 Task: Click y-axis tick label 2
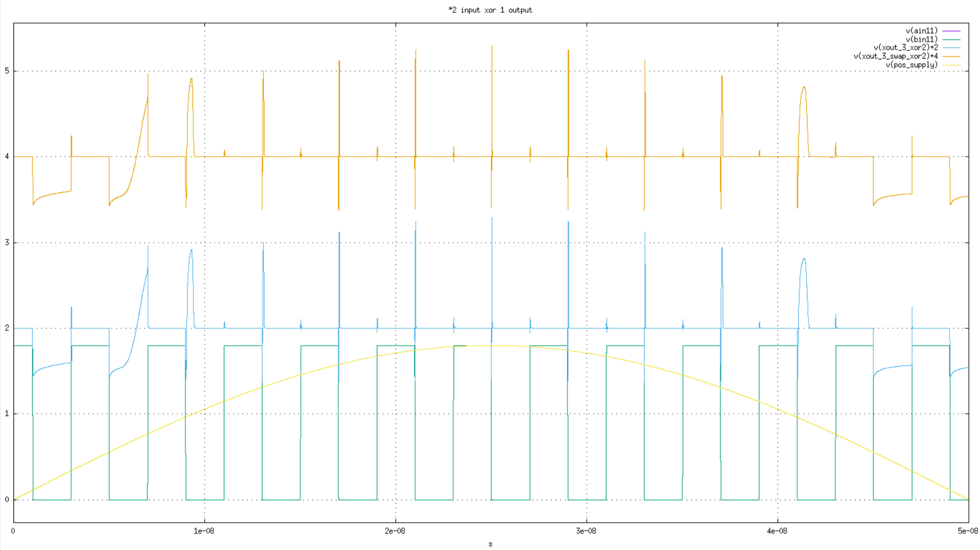coord(7,328)
